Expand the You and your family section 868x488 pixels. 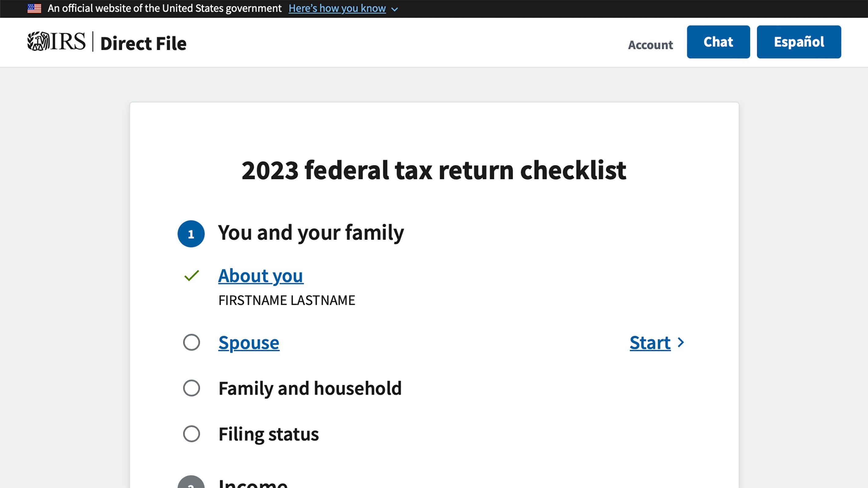[x=312, y=232]
